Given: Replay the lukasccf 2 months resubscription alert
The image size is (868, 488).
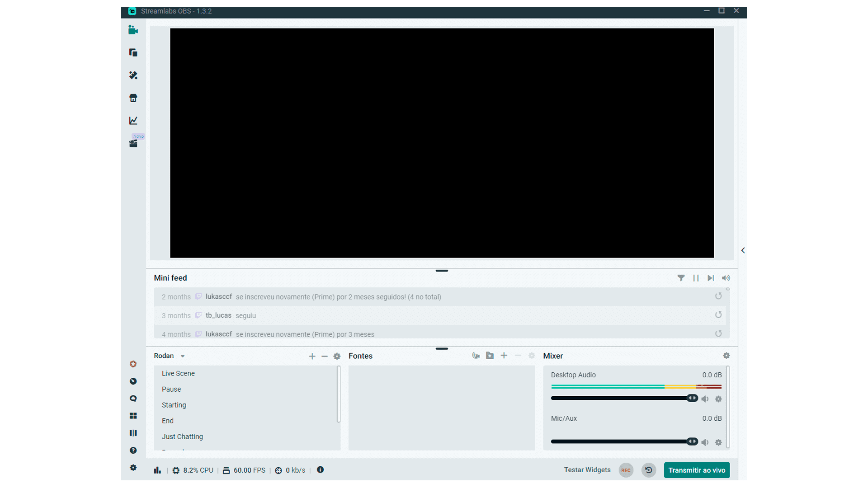Looking at the screenshot, I should pos(718,296).
